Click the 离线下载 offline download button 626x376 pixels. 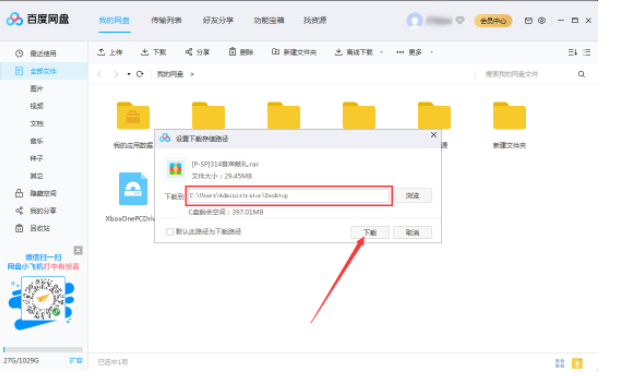point(354,52)
